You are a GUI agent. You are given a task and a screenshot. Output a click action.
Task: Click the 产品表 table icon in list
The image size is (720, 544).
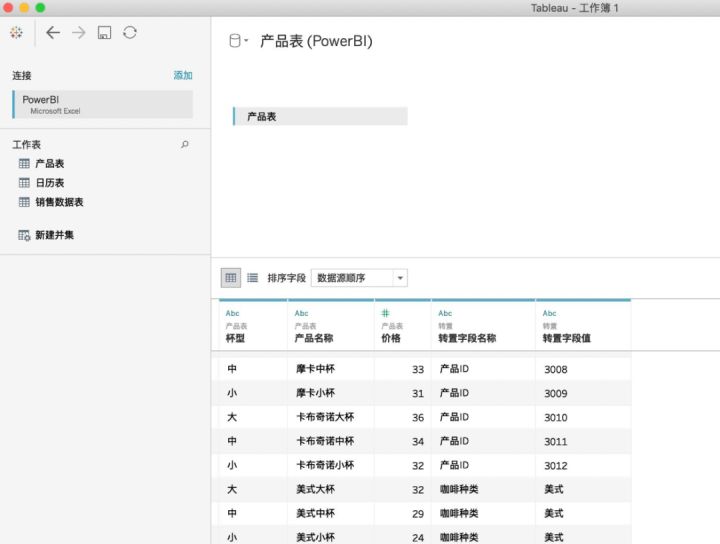(24, 163)
